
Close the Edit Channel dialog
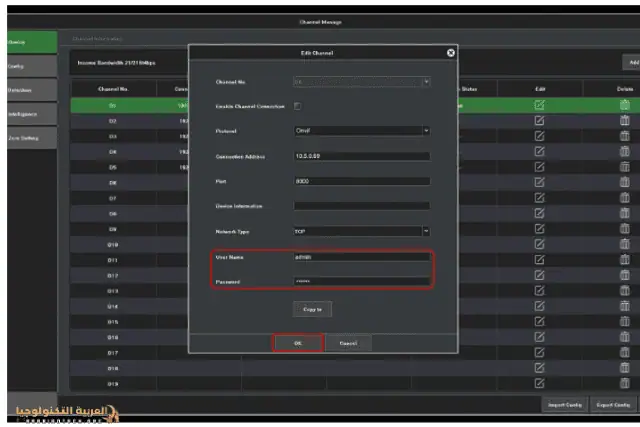pyautogui.click(x=451, y=53)
